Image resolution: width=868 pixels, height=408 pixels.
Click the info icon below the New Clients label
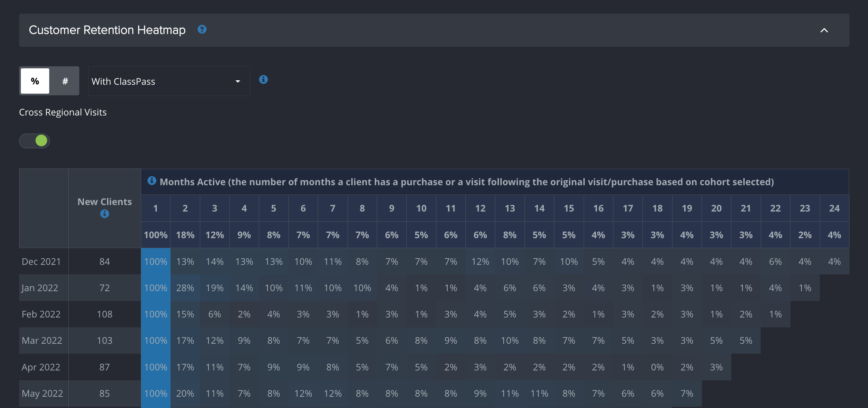click(105, 214)
